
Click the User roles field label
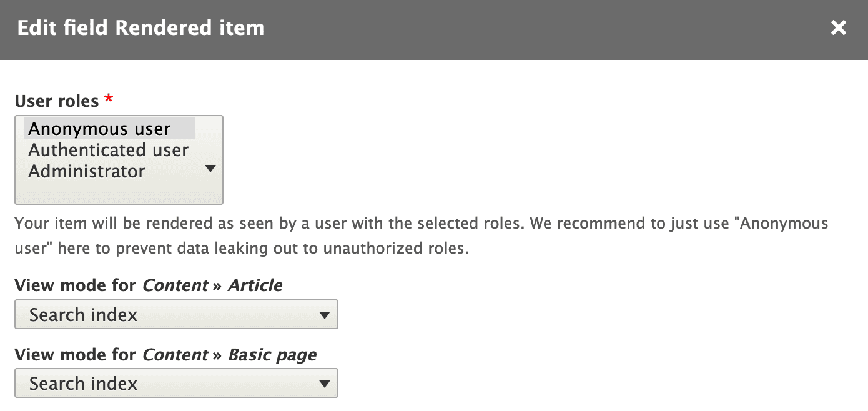[57, 101]
